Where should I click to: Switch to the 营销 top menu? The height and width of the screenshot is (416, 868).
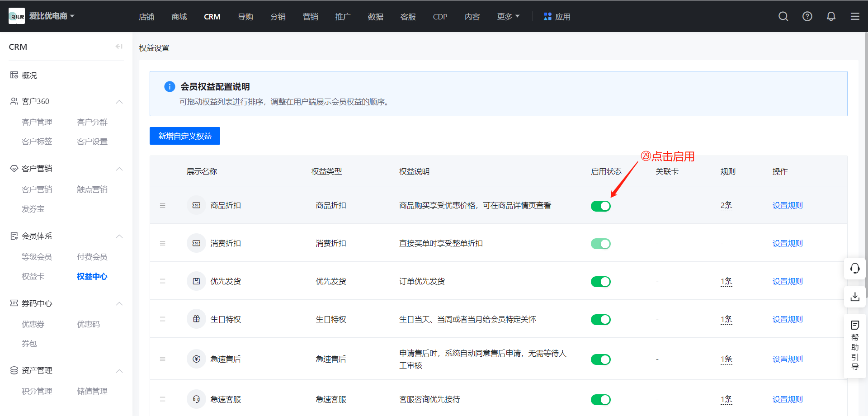click(310, 17)
